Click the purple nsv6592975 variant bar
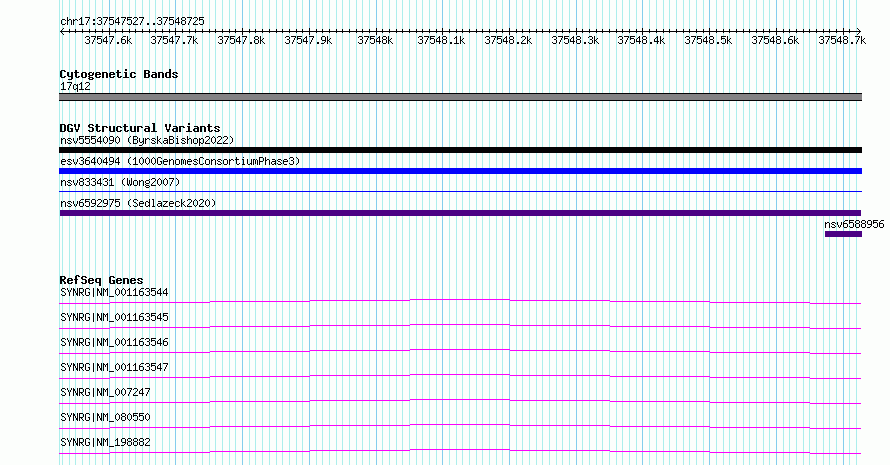Image resolution: width=890 pixels, height=465 pixels. pos(460,213)
